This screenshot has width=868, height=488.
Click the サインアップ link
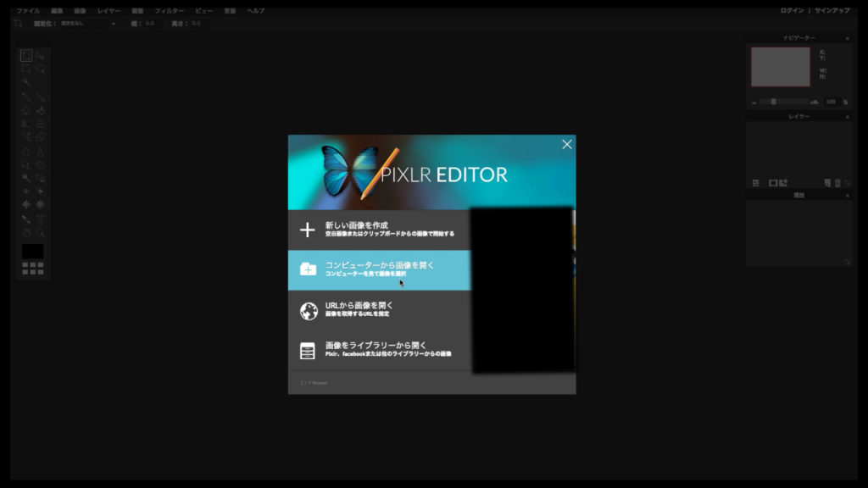(832, 10)
